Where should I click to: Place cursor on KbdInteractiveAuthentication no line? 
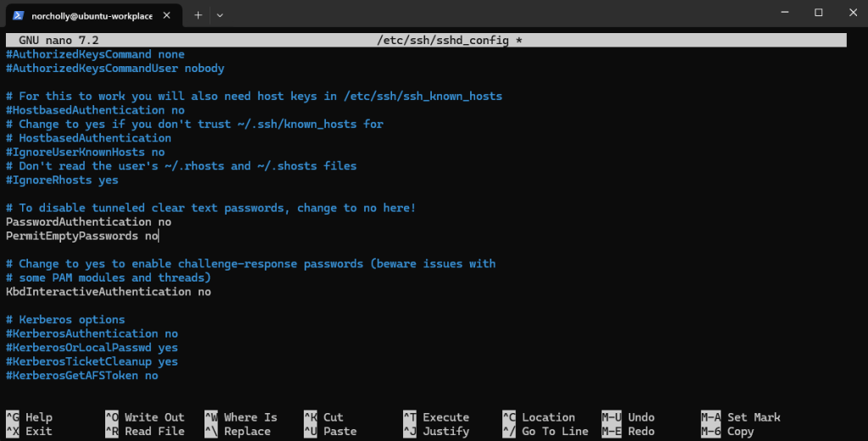[109, 292]
